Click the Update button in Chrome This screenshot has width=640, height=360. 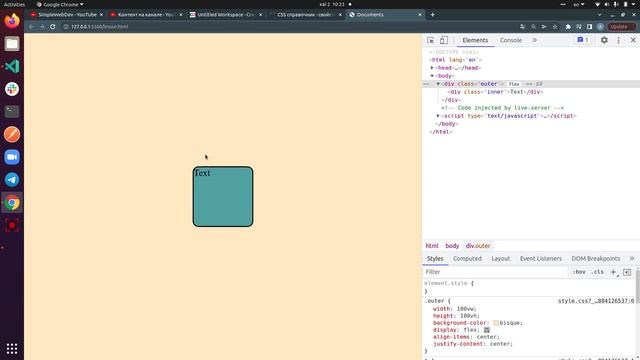click(x=621, y=27)
